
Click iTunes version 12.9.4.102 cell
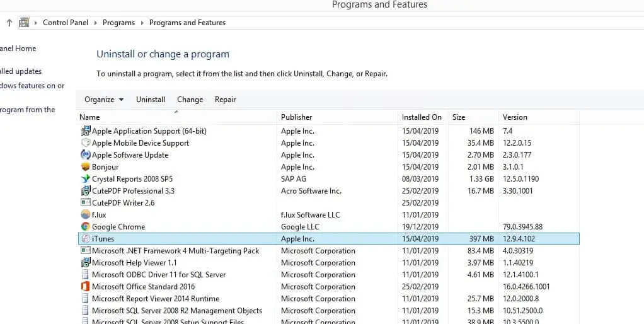pyautogui.click(x=519, y=238)
